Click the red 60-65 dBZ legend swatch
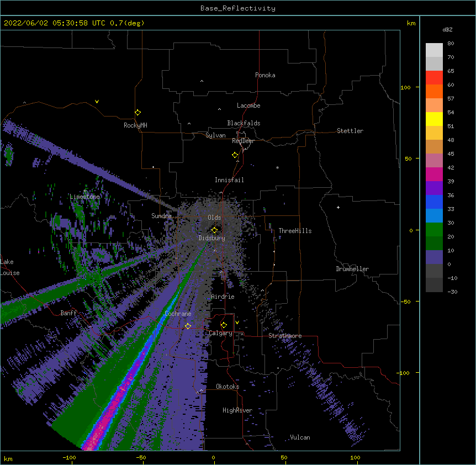The width and height of the screenshot is (476, 465). (434, 78)
